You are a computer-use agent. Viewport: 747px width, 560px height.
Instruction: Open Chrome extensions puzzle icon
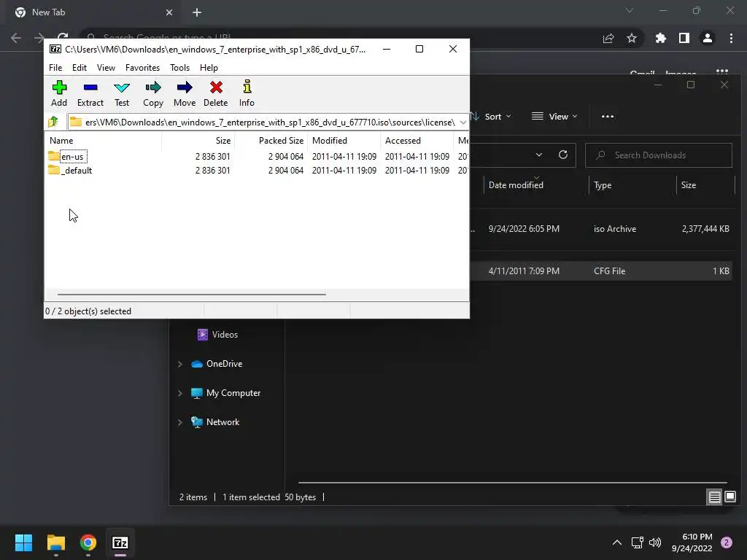[x=660, y=38]
